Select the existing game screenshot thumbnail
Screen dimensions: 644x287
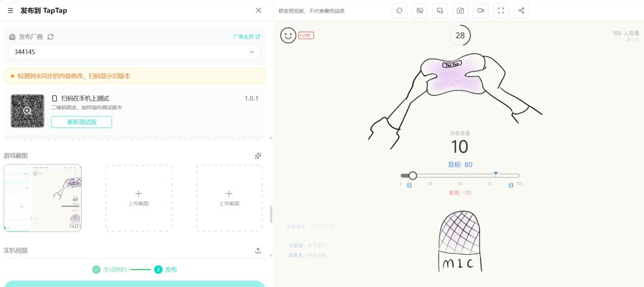pyautogui.click(x=42, y=198)
